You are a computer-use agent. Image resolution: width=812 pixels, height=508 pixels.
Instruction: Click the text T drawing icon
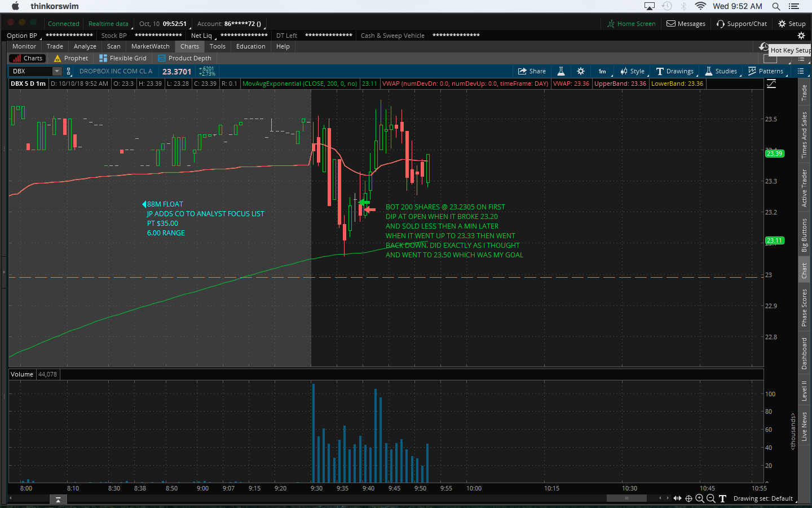point(722,498)
